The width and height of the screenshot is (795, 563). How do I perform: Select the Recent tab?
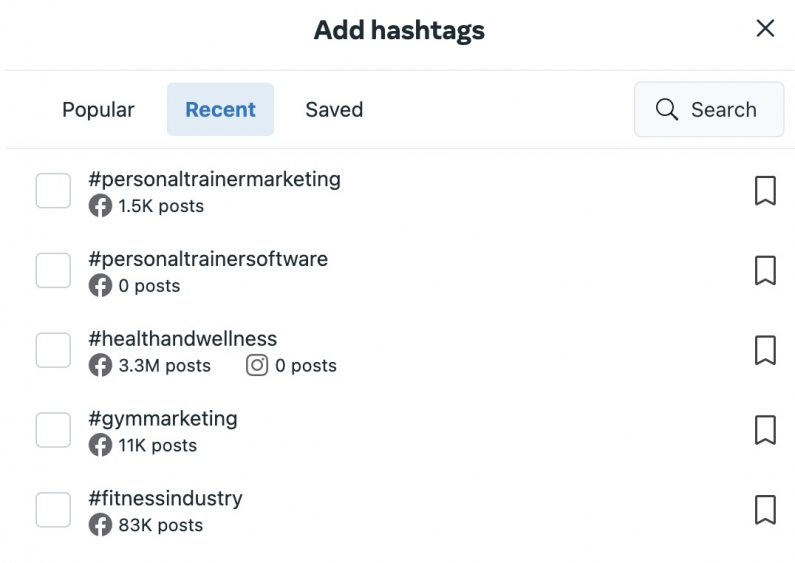[x=220, y=110]
